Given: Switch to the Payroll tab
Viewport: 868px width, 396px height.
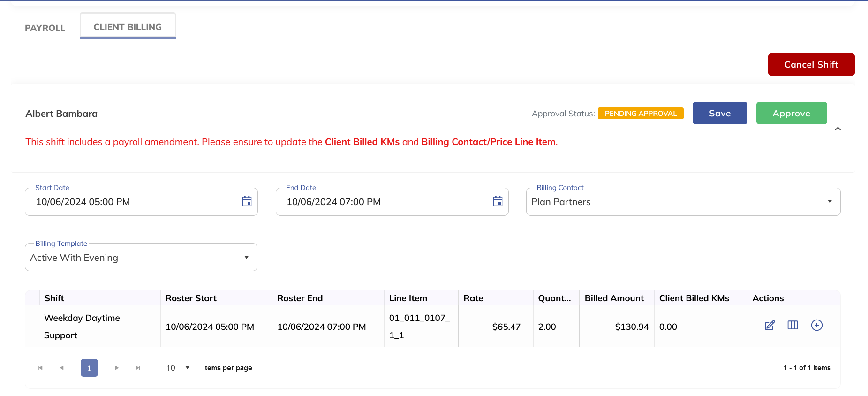Looking at the screenshot, I should tap(45, 28).
